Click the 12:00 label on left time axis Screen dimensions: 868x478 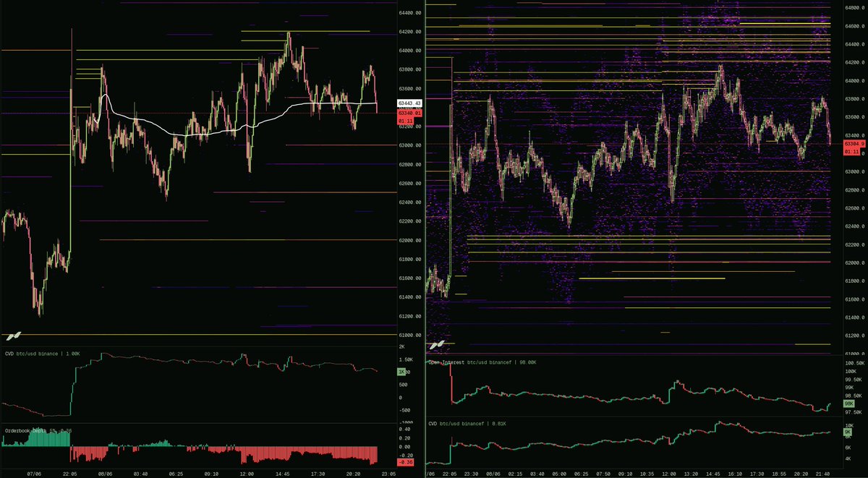[x=247, y=474]
